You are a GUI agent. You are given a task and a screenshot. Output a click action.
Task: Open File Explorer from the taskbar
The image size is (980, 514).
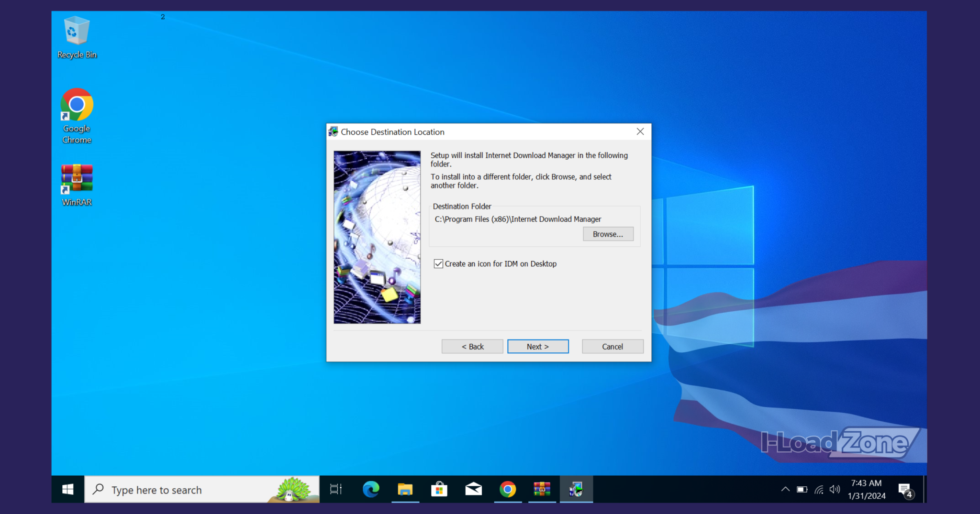(405, 489)
